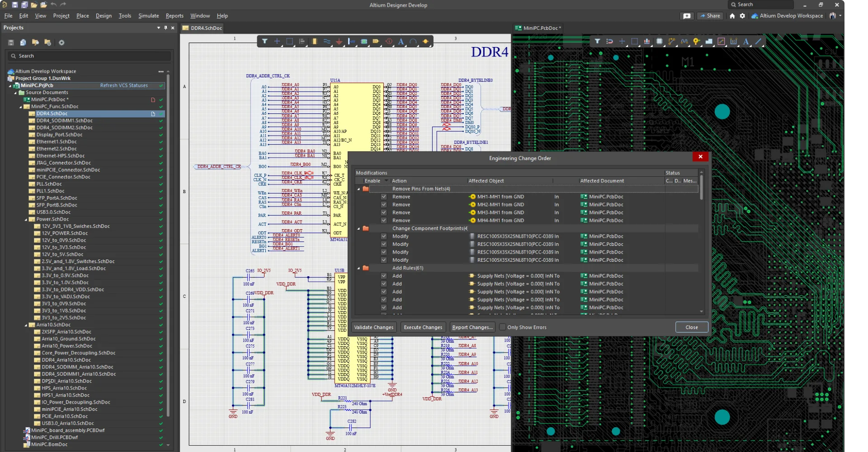868x452 pixels.
Task: Select the Place Component chip tool in PCB
Action: [660, 41]
